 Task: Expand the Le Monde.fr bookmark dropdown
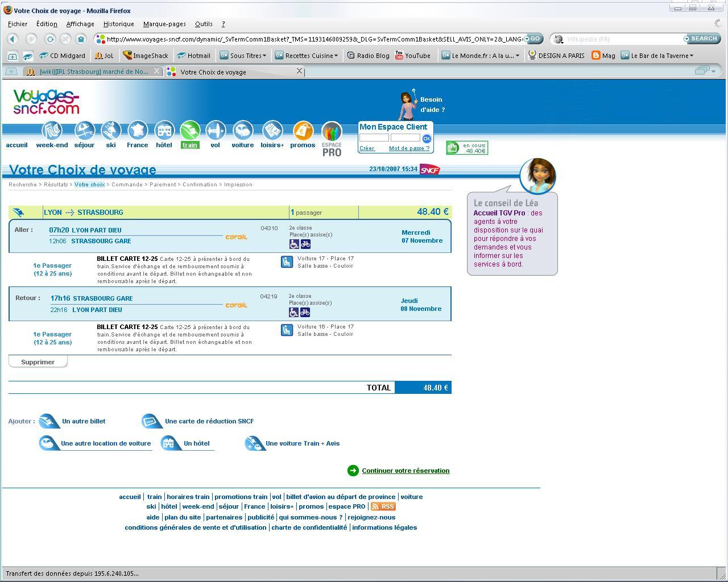481,56
